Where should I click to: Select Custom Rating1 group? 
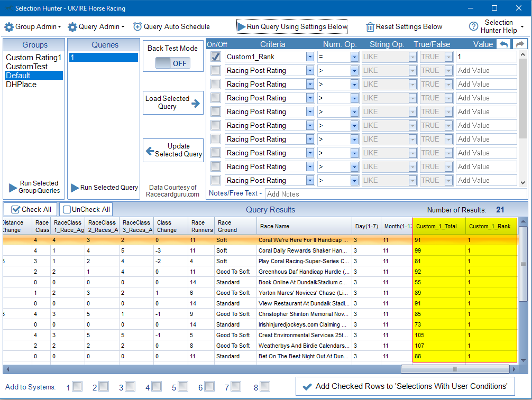33,58
